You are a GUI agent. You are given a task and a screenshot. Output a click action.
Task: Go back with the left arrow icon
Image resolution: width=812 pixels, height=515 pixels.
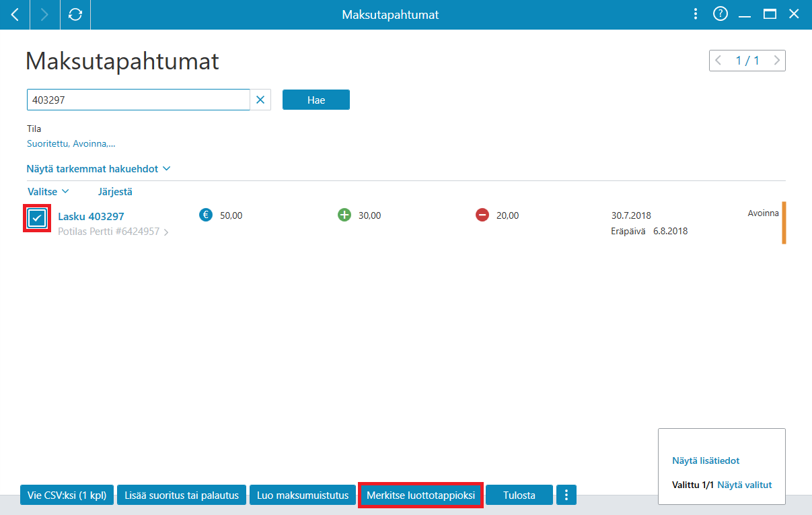(x=15, y=14)
